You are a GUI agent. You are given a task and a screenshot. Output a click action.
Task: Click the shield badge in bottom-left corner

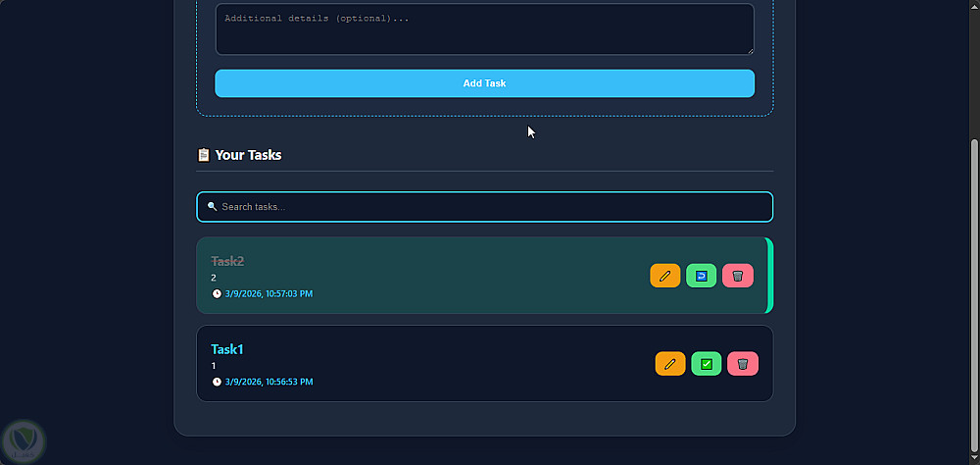click(22, 440)
